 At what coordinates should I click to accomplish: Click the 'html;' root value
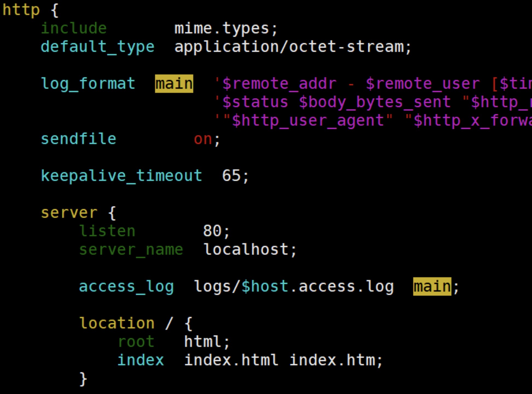coord(207,342)
